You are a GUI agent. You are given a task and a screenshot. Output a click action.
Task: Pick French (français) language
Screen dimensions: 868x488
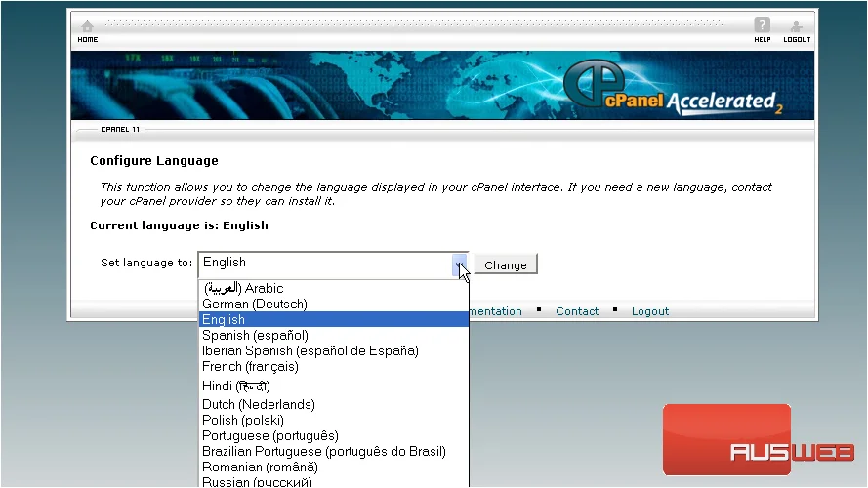coord(334,366)
